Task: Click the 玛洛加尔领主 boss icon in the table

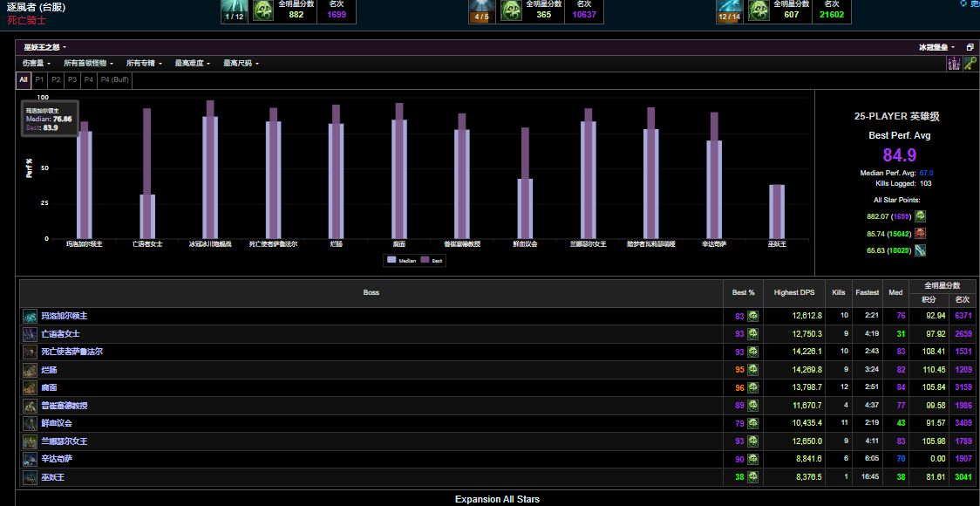Action: click(31, 316)
